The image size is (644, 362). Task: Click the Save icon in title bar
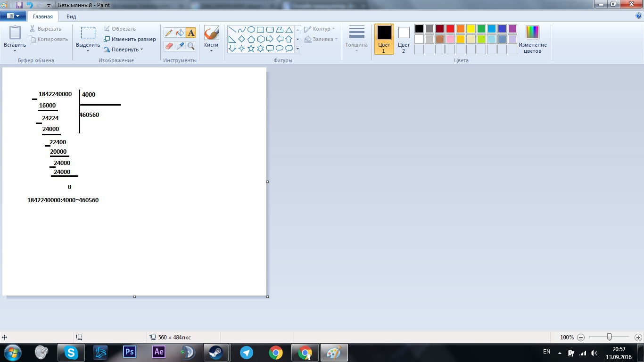[x=19, y=5]
